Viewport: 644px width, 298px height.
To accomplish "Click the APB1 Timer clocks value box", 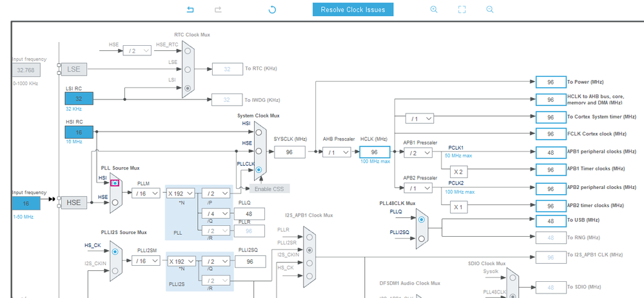I will pyautogui.click(x=551, y=170).
